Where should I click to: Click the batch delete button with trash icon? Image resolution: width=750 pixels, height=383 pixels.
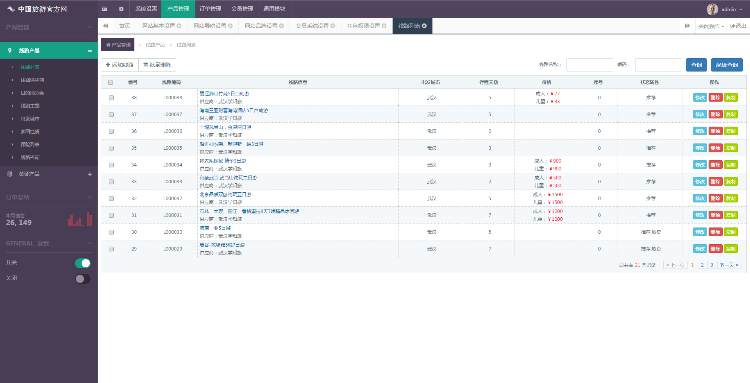[157, 65]
